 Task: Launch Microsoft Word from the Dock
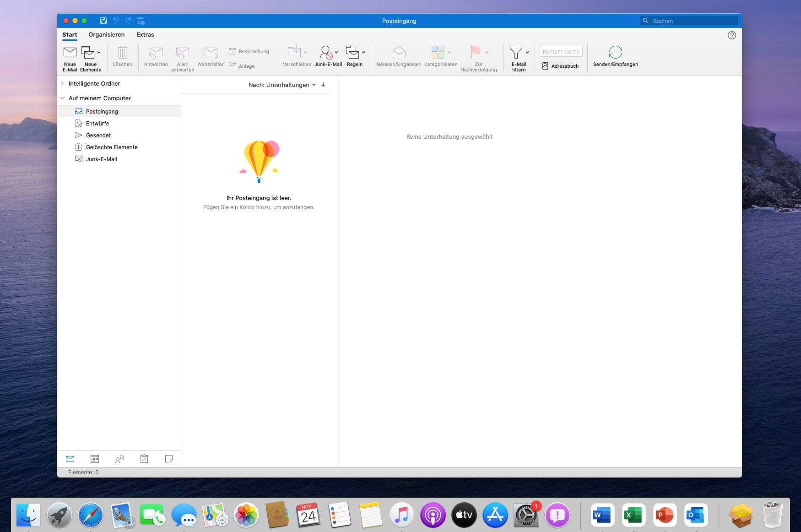click(602, 515)
